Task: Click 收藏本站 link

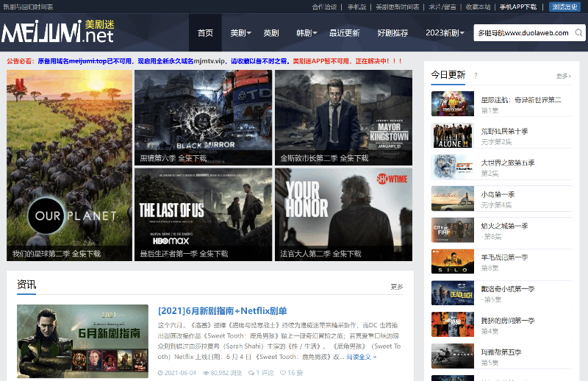Action: 478,7
